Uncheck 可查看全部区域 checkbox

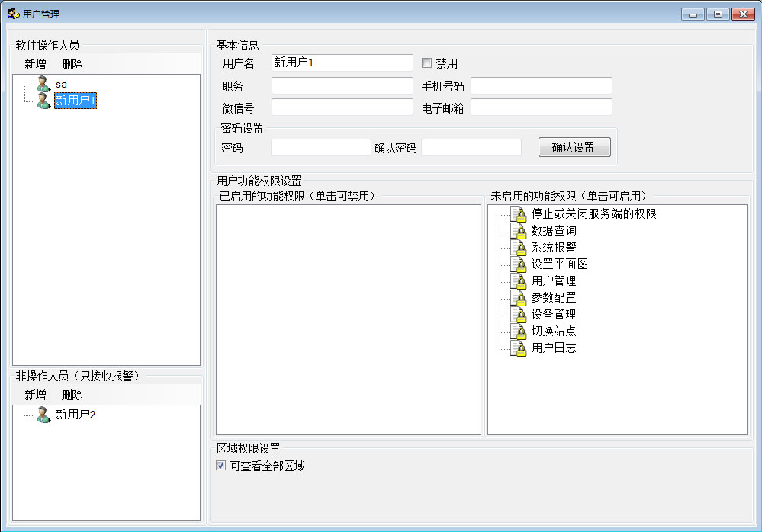coord(220,466)
